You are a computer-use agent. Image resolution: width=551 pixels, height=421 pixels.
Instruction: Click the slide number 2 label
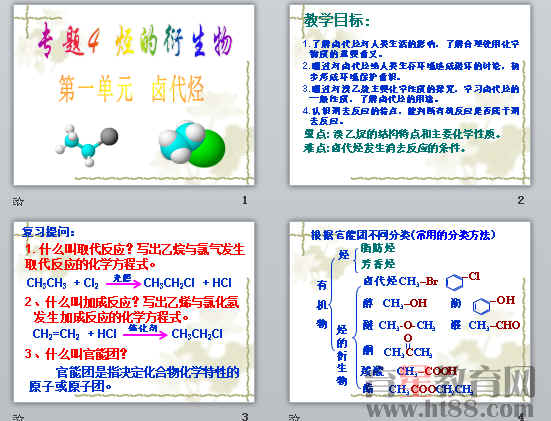[521, 200]
